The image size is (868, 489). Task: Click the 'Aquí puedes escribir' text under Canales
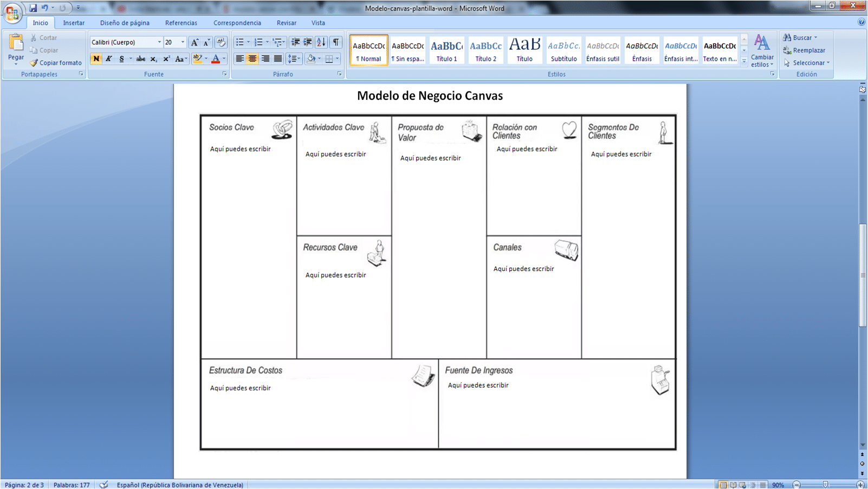pos(523,269)
